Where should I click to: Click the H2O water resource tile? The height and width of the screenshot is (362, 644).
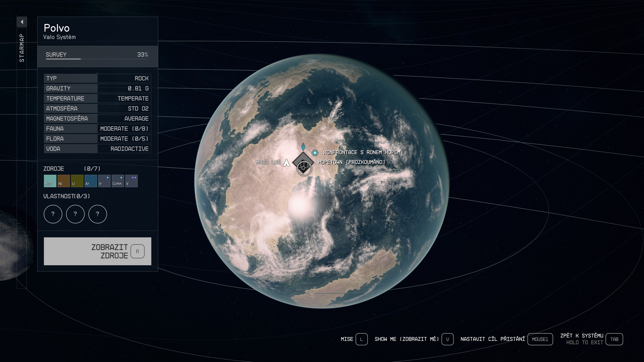click(50, 181)
